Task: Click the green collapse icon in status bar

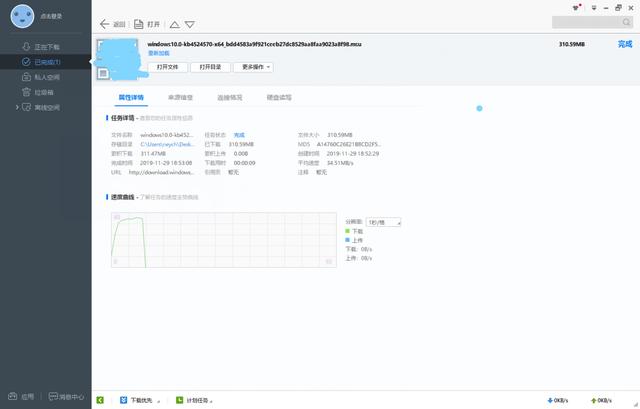Action: pos(100,400)
